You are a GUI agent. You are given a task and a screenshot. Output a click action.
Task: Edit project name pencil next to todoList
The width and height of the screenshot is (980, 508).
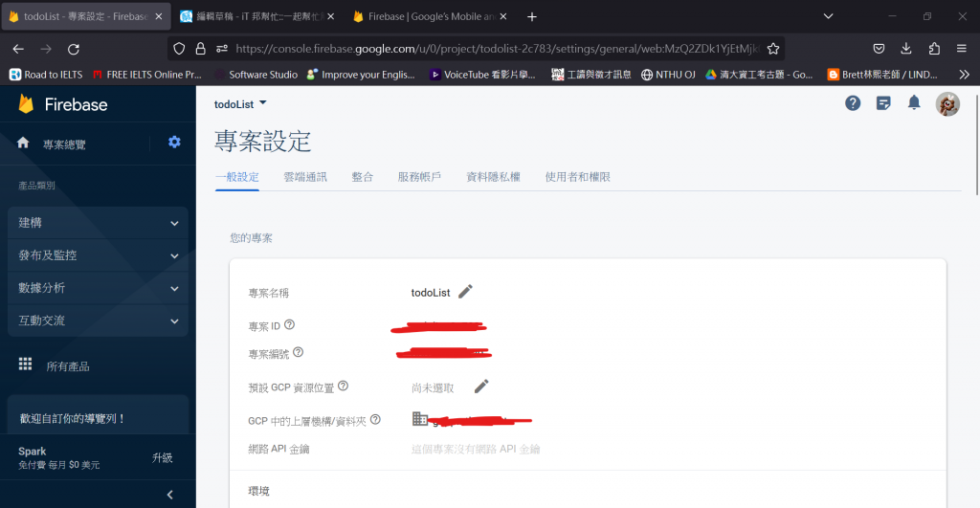click(465, 292)
